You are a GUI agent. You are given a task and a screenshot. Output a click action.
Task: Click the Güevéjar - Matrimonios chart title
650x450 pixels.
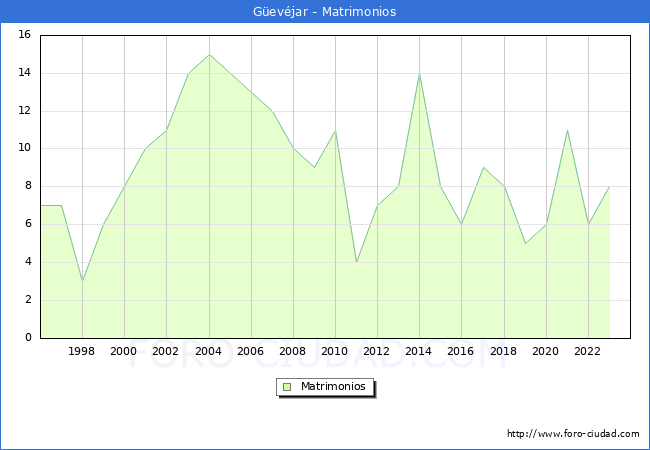325,12
